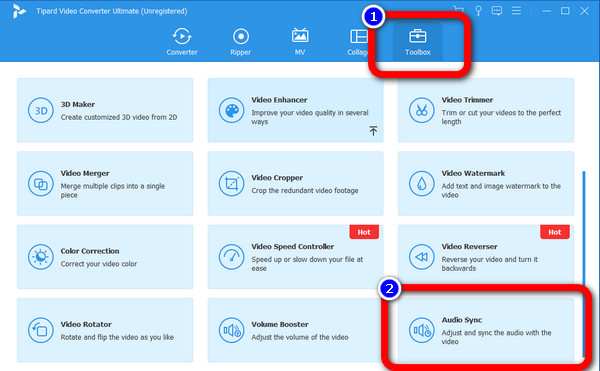Click the Video Cropper crop icon
This screenshot has height=371, width=600.
(x=231, y=184)
